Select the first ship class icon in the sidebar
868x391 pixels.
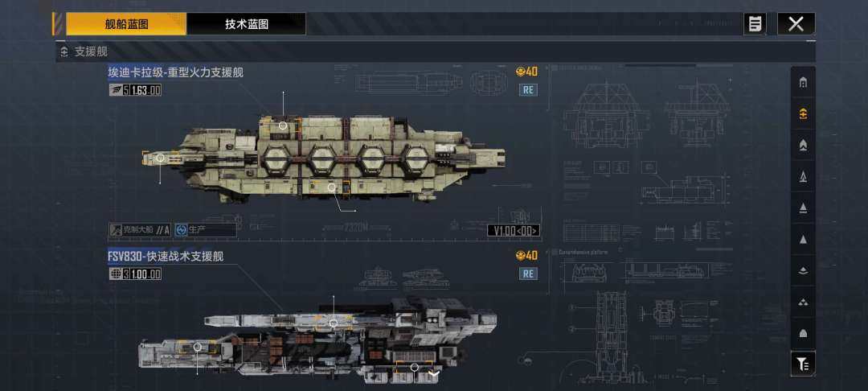[803, 83]
